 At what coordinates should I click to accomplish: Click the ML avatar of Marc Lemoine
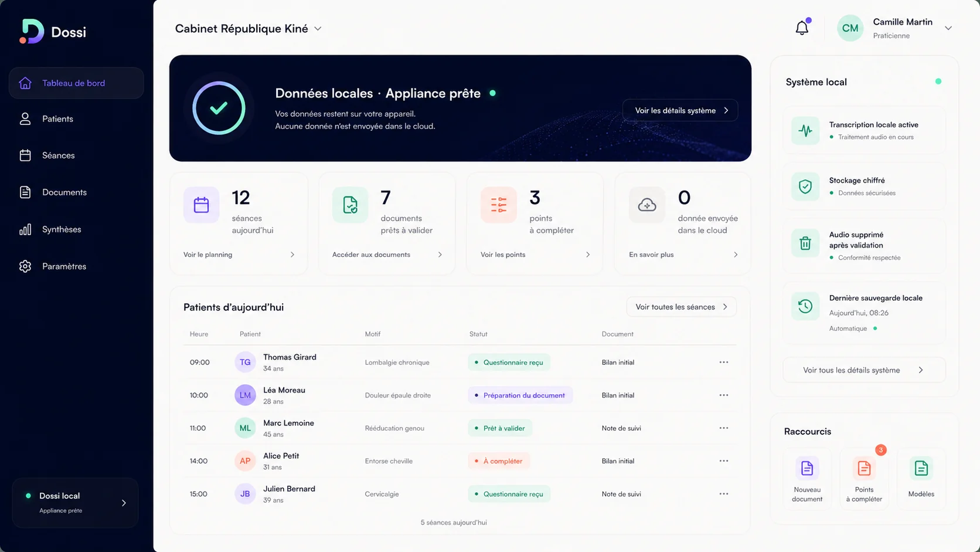point(245,428)
